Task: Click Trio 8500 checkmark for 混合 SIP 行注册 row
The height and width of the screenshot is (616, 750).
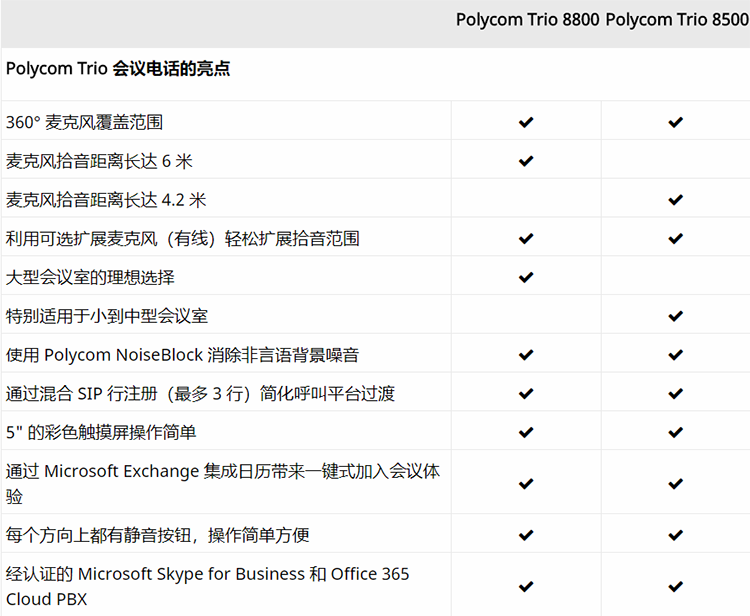Action: tap(675, 394)
